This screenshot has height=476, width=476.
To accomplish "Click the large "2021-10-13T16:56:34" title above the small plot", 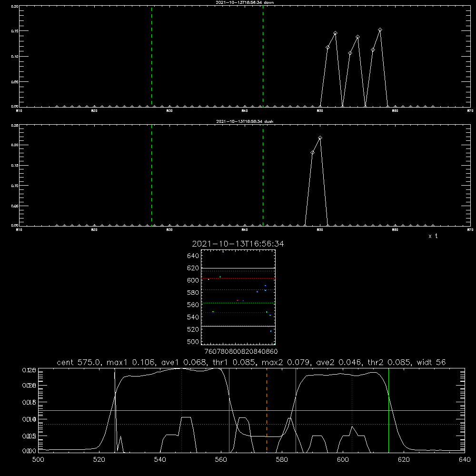I will 238,244.
